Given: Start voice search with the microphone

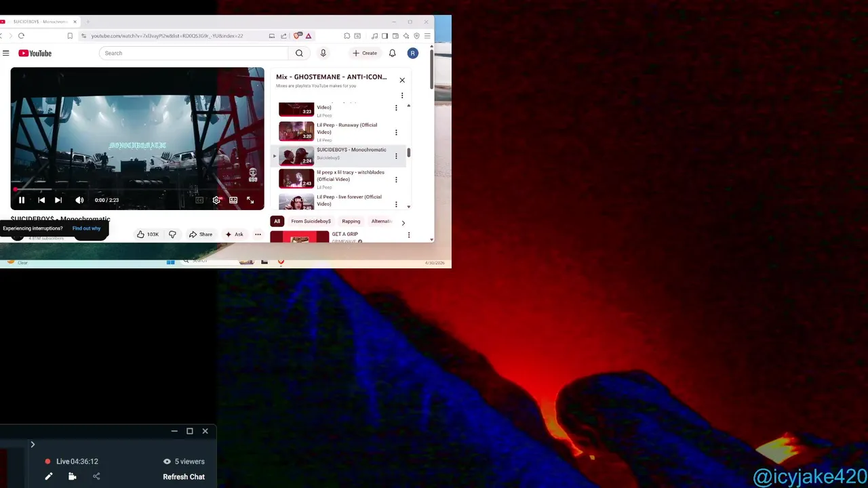Looking at the screenshot, I should click(323, 53).
